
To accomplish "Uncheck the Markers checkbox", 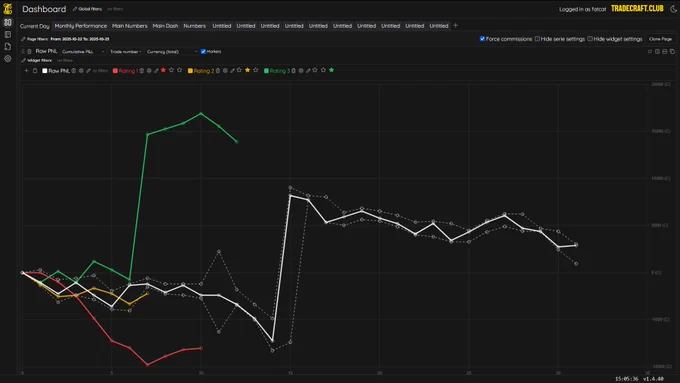I will tap(203, 52).
